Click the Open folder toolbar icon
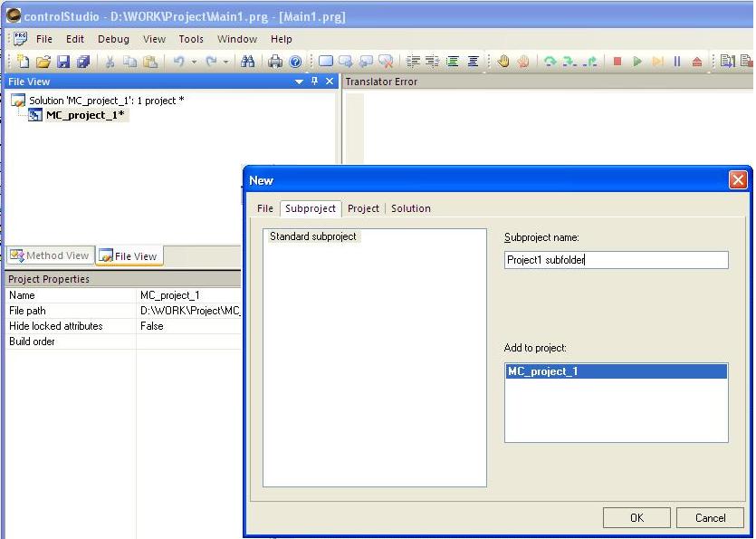 pyautogui.click(x=43, y=62)
